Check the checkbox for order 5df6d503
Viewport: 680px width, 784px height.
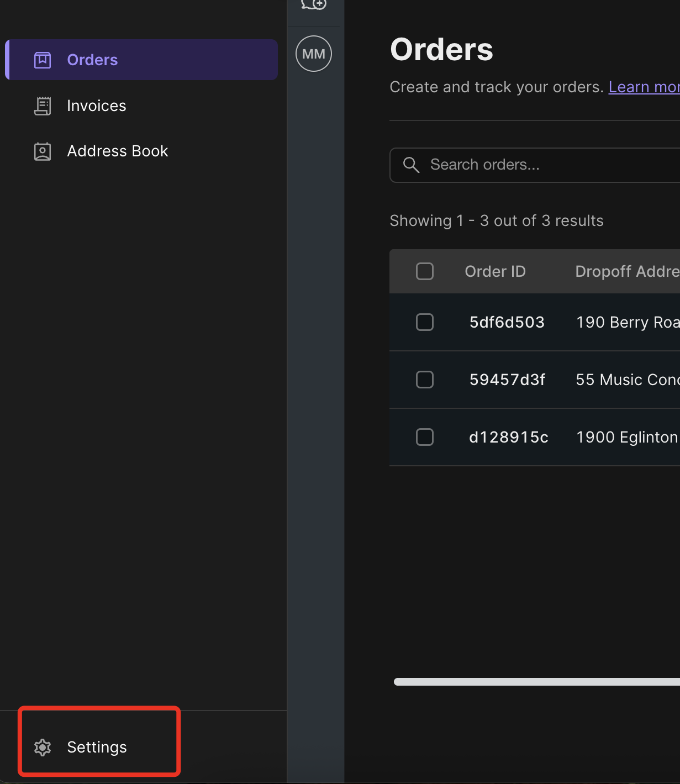click(425, 322)
